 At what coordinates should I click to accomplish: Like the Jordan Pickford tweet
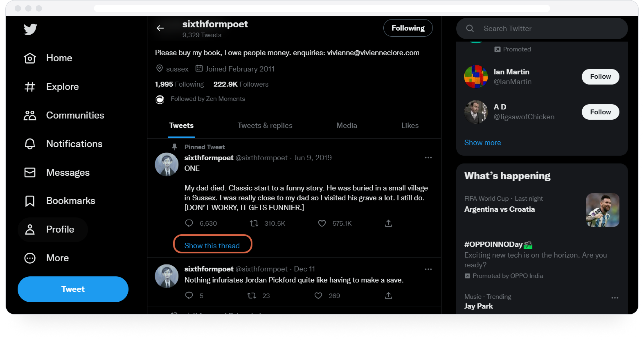pos(318,296)
